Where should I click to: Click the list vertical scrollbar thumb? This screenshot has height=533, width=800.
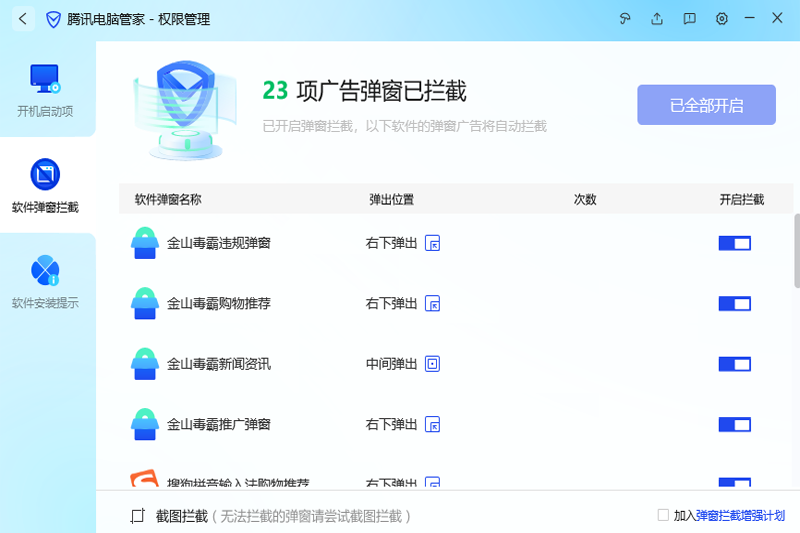[797, 251]
